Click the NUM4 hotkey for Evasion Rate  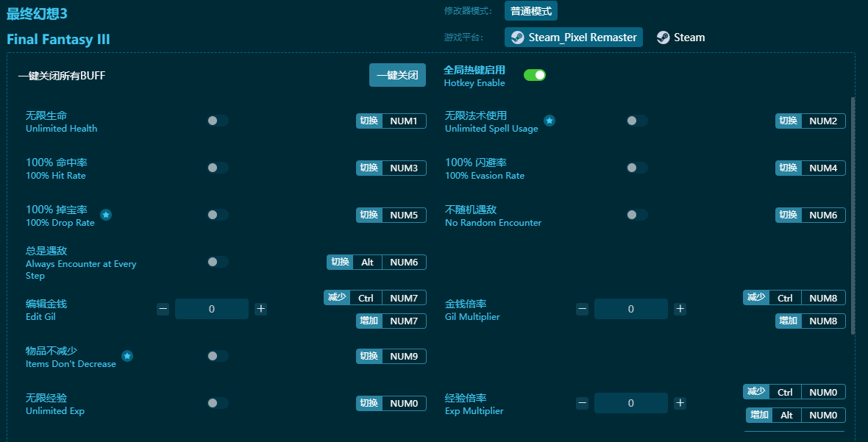pyautogui.click(x=822, y=168)
